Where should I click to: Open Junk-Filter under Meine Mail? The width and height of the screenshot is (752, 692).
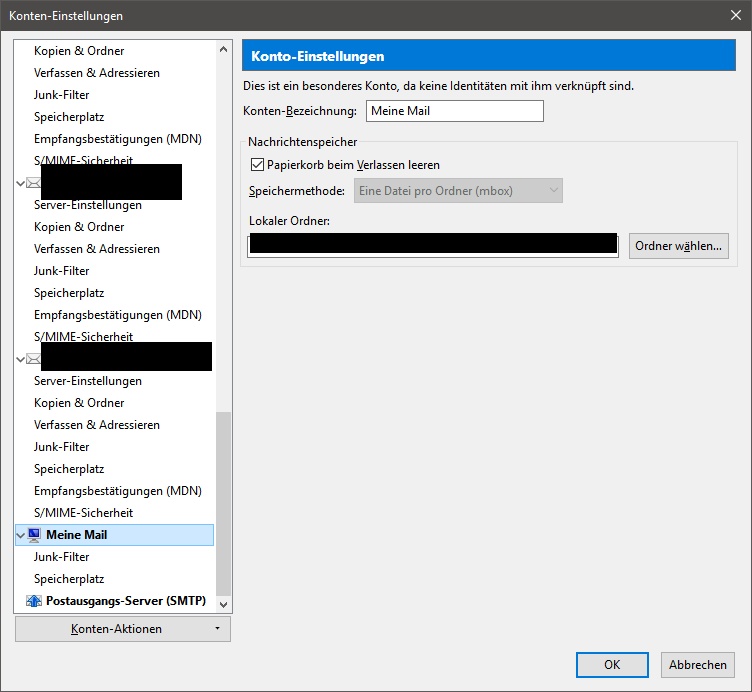pos(61,557)
